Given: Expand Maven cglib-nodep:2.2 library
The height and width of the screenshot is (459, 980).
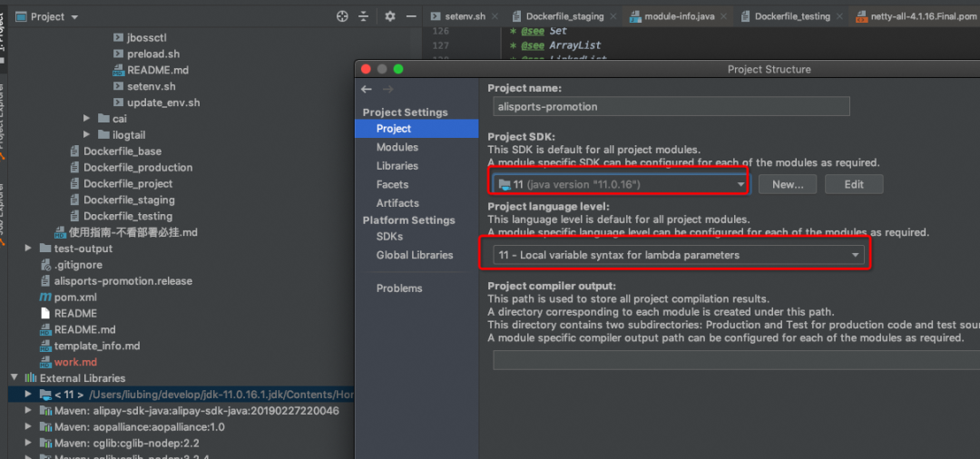Looking at the screenshot, I should (28, 444).
